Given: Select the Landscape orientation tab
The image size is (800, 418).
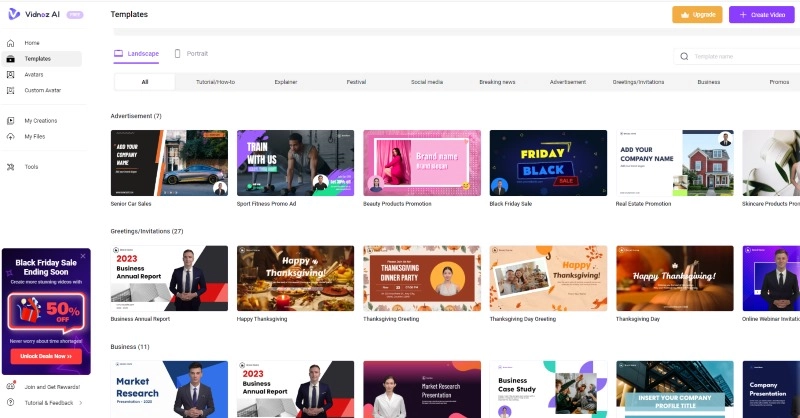Looking at the screenshot, I should [135, 52].
